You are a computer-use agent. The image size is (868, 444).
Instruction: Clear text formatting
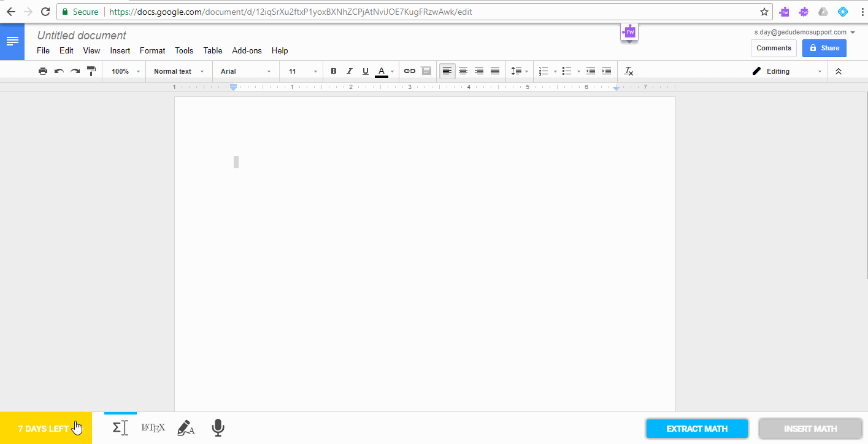[629, 71]
